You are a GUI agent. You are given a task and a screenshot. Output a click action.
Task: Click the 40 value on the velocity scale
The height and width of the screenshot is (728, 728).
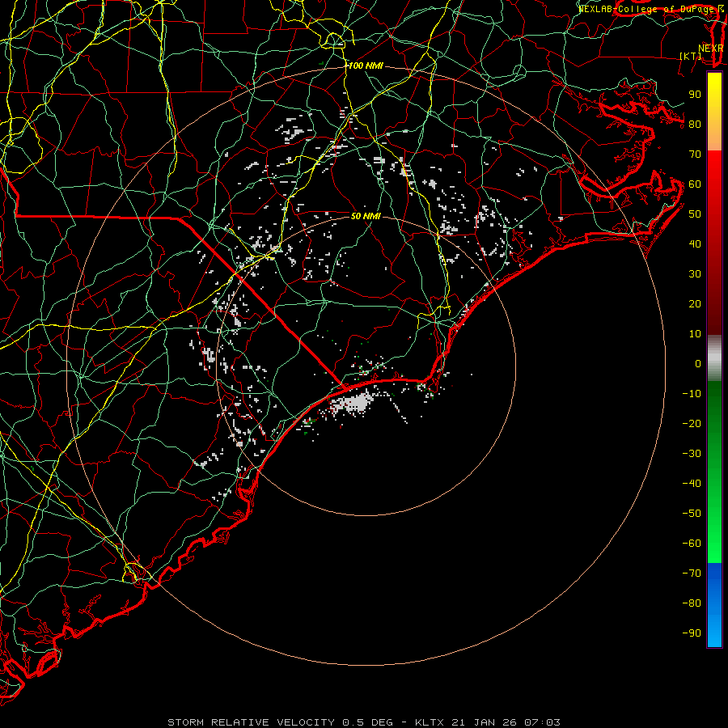click(x=695, y=244)
